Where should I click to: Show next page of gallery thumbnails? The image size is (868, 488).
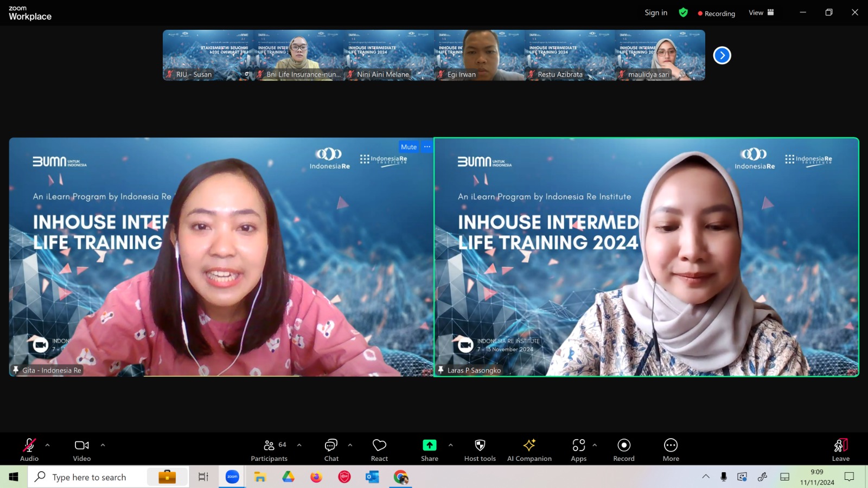tap(722, 55)
